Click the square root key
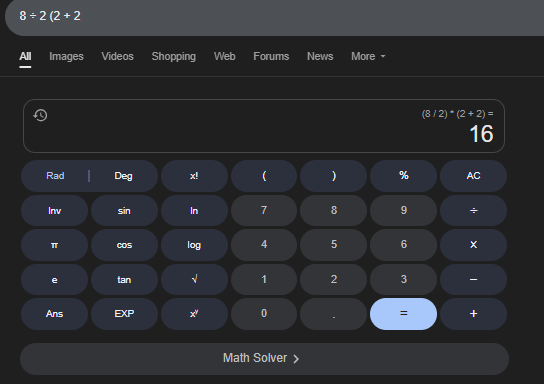This screenshot has width=544, height=384. click(194, 280)
